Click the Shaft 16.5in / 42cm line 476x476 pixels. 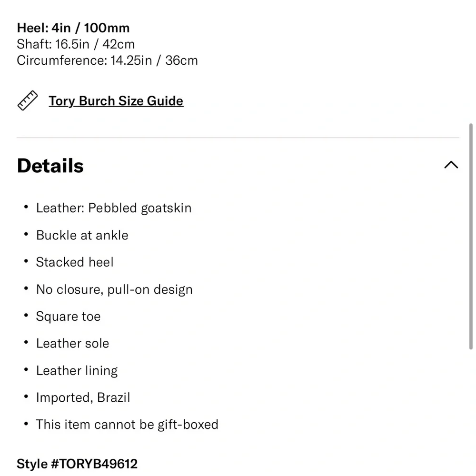tap(76, 44)
